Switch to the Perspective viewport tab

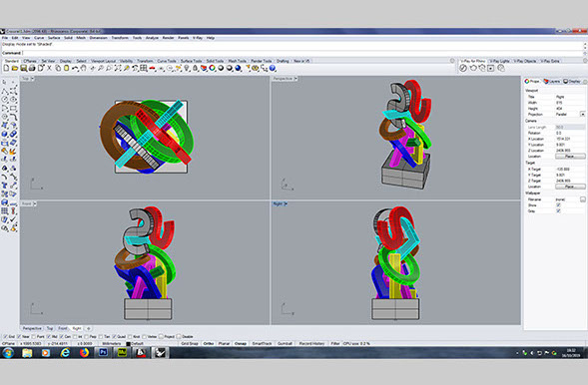pos(32,328)
